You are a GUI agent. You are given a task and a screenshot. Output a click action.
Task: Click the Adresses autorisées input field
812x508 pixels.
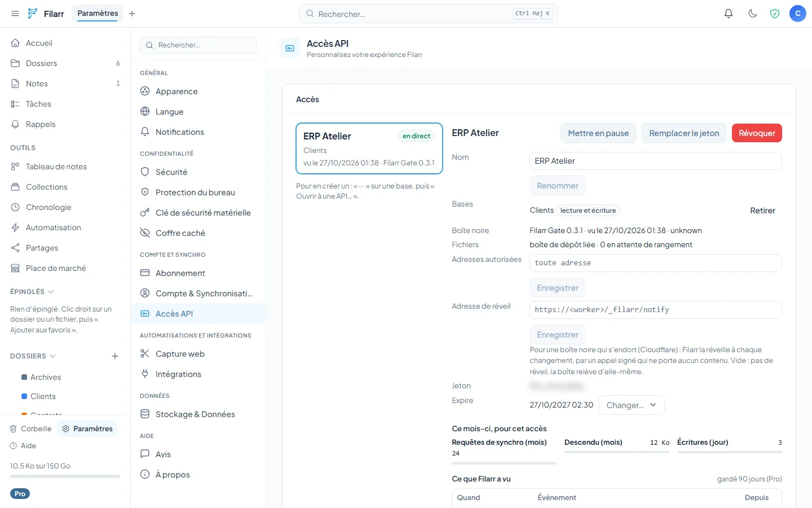click(x=656, y=263)
